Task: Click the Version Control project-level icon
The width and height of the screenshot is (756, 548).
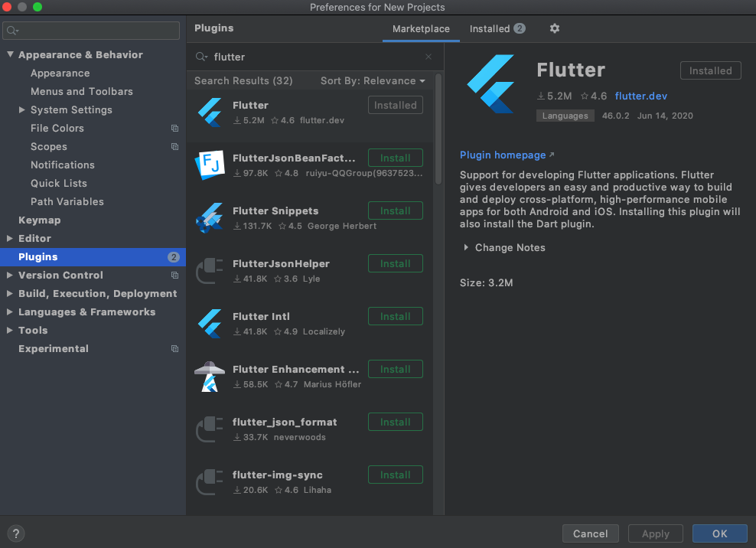Action: coord(174,276)
